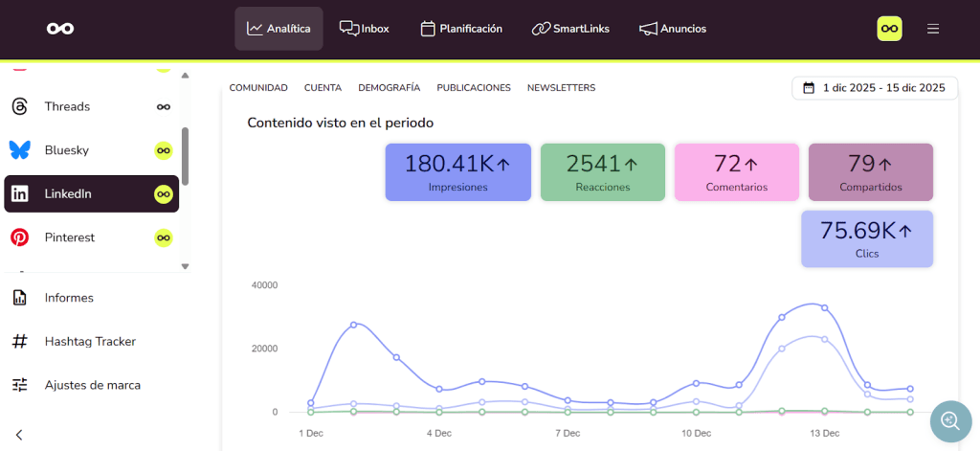Select Bluesky network in sidebar
980x451 pixels.
(67, 150)
